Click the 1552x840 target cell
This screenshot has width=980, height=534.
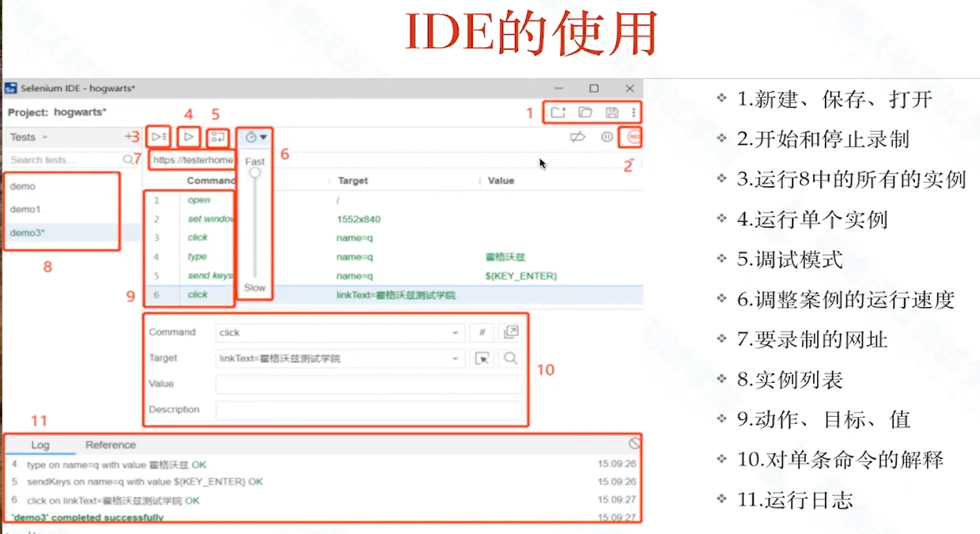358,219
